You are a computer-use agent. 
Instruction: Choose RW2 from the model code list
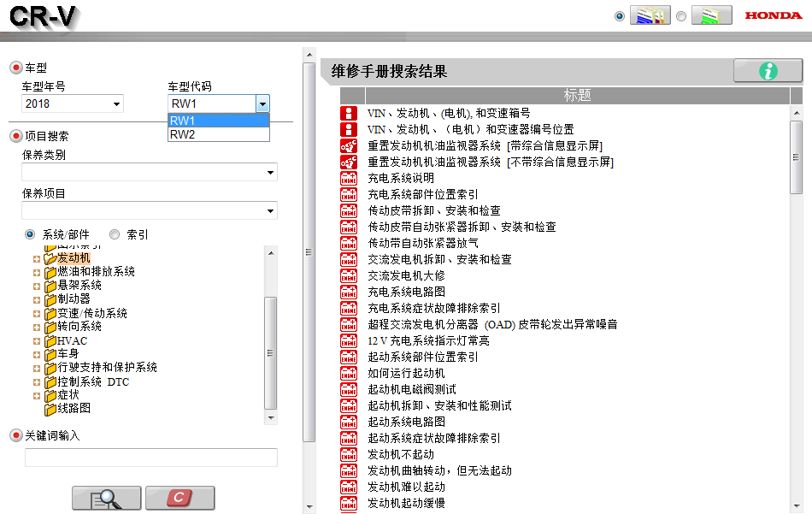click(219, 134)
